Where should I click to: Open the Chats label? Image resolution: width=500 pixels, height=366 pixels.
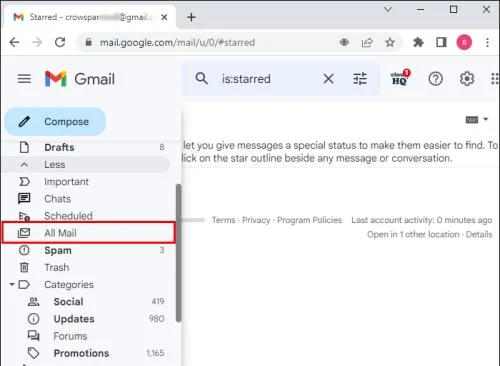pyautogui.click(x=86, y=199)
